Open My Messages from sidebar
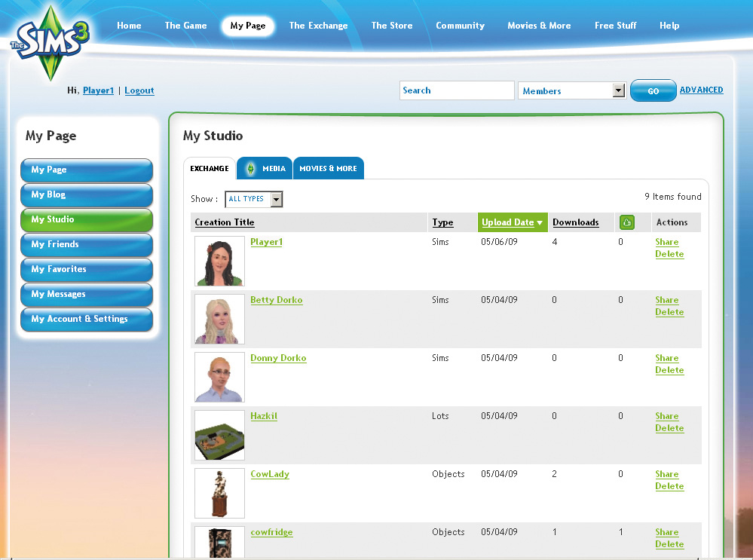This screenshot has height=560, width=753. tap(87, 295)
